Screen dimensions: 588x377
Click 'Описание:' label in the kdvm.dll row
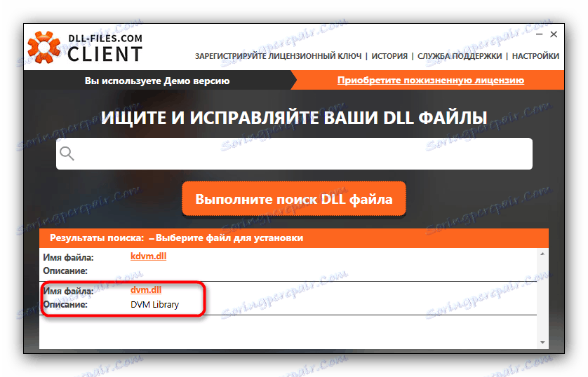[x=65, y=270]
